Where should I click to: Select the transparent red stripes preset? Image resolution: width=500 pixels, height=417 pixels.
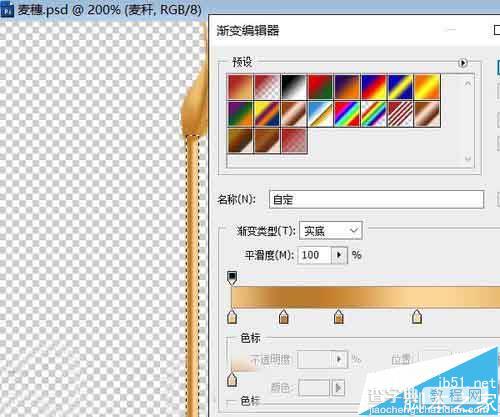(400, 114)
